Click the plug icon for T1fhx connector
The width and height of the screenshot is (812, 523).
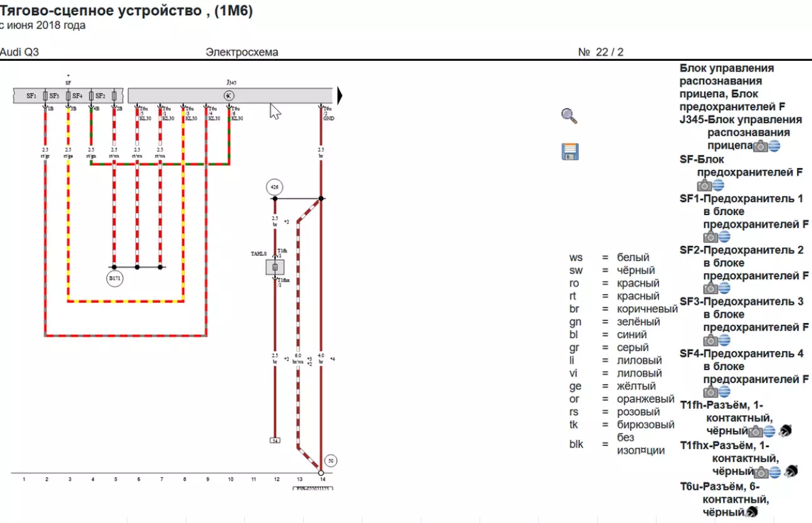pyautogui.click(x=791, y=471)
